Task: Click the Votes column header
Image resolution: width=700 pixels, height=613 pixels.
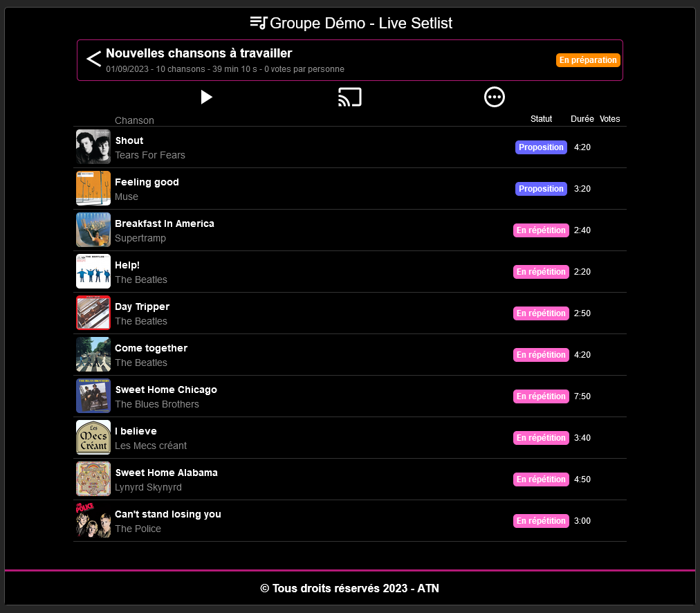Action: tap(610, 119)
